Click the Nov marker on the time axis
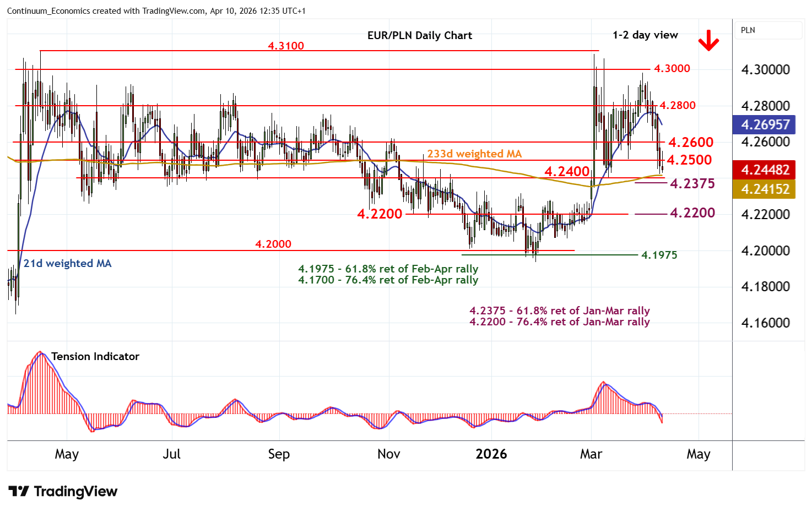The height and width of the screenshot is (512, 812). tap(388, 454)
